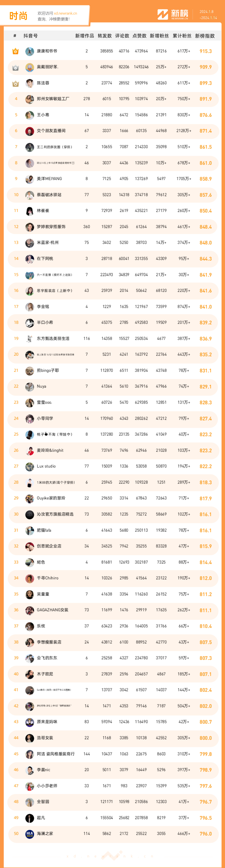
Task: Click the date range 2024.1.8-2024.1.14
Action: tap(208, 15)
